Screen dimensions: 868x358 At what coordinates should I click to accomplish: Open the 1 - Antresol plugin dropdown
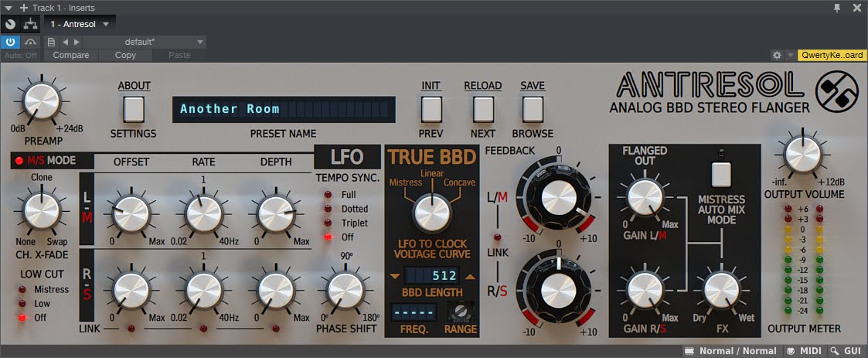coord(80,25)
